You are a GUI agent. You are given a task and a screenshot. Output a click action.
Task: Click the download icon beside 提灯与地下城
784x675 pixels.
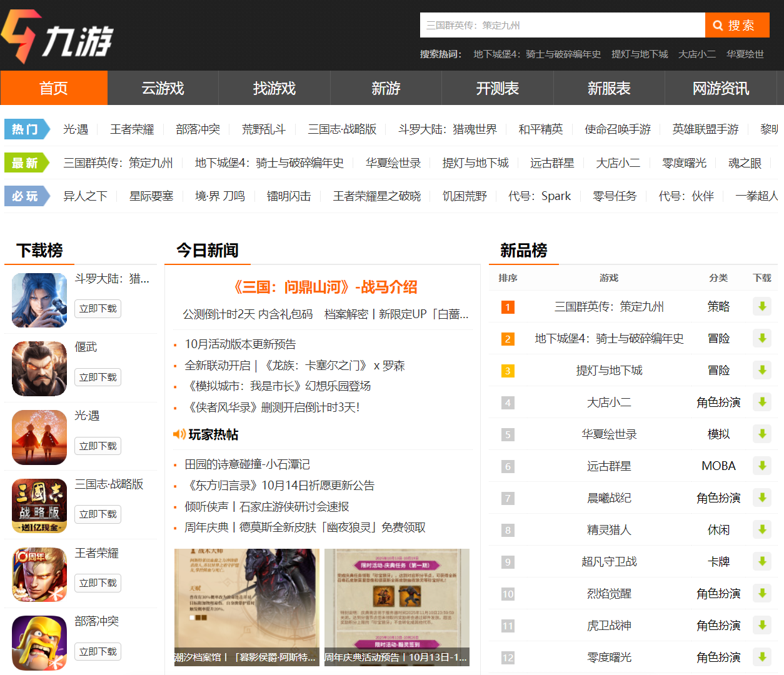tap(761, 370)
